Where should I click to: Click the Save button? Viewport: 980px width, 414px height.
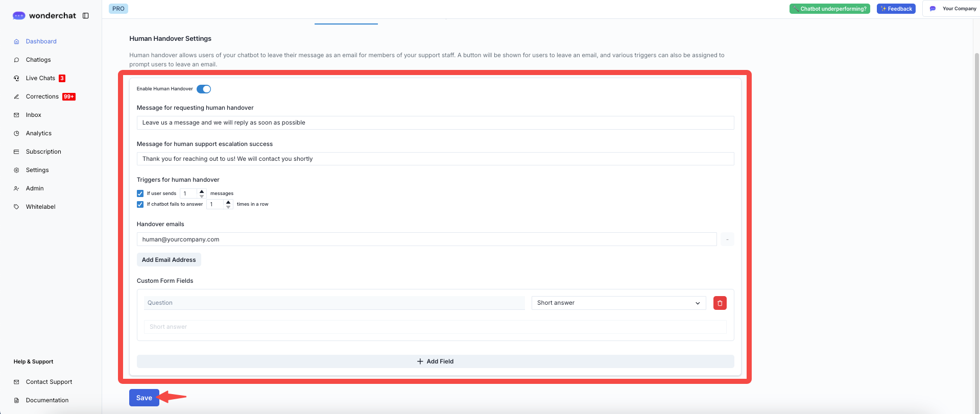(x=144, y=398)
